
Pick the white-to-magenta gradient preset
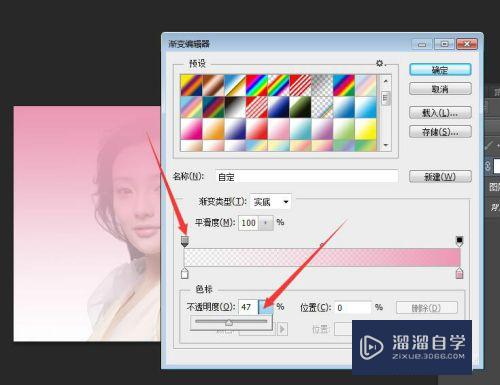click(191, 129)
